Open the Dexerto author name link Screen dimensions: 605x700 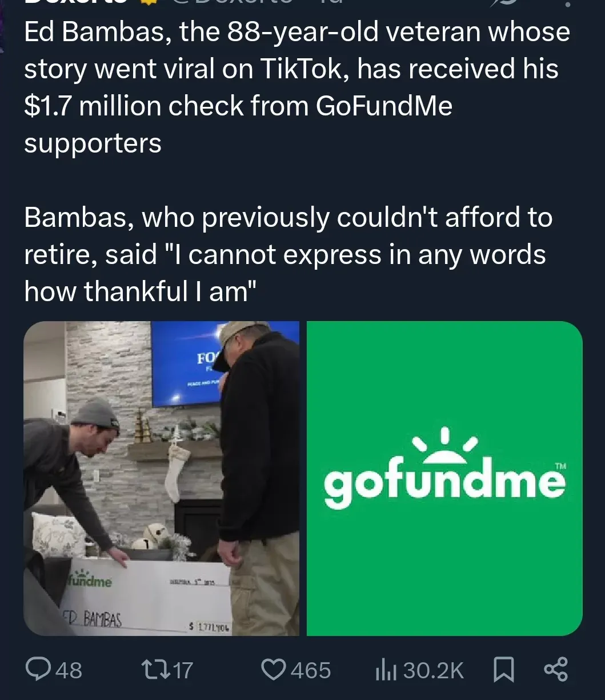[x=74, y=3]
